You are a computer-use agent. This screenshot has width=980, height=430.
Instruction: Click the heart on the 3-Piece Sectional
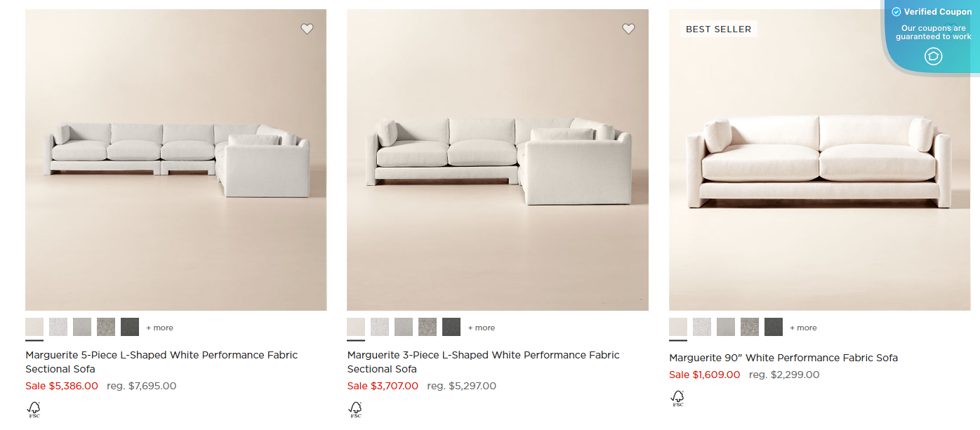(629, 29)
